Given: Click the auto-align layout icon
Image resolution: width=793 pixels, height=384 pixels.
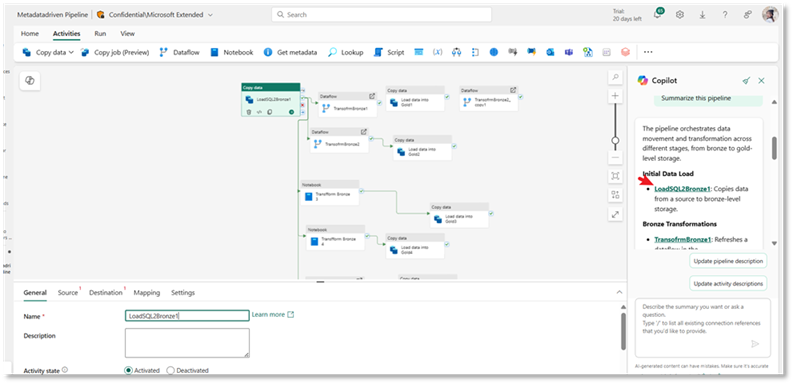Looking at the screenshot, I should point(615,195).
